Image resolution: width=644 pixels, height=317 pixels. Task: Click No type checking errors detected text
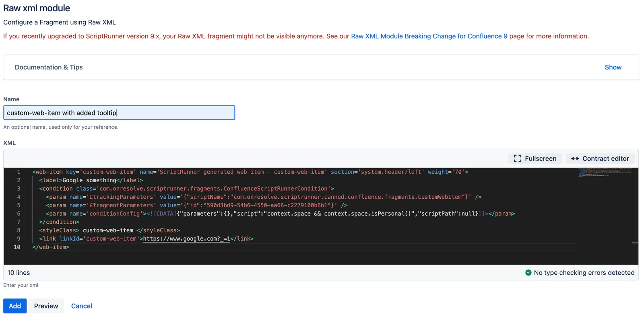(584, 273)
